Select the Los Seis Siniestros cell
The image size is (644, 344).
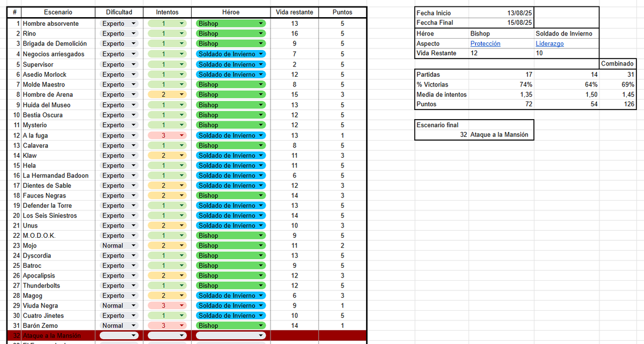[x=58, y=215]
